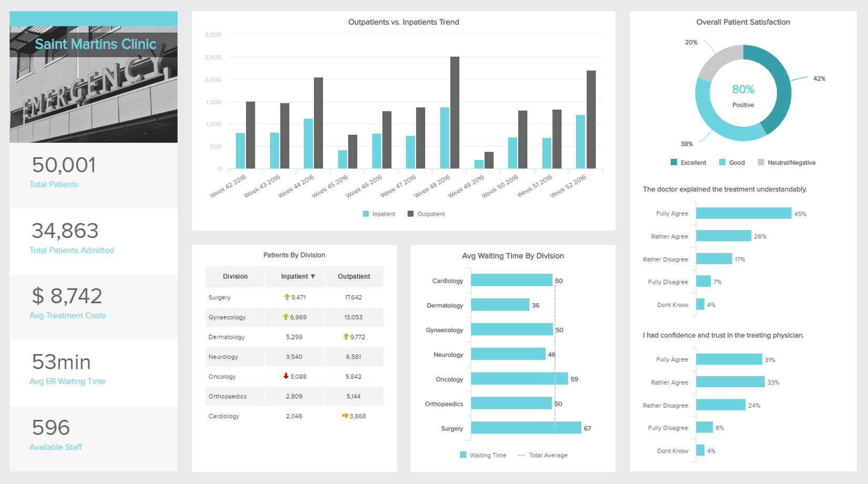This screenshot has height=484, width=868.
Task: Click the Surgery row outpatient value 17,642
Action: pyautogui.click(x=354, y=297)
